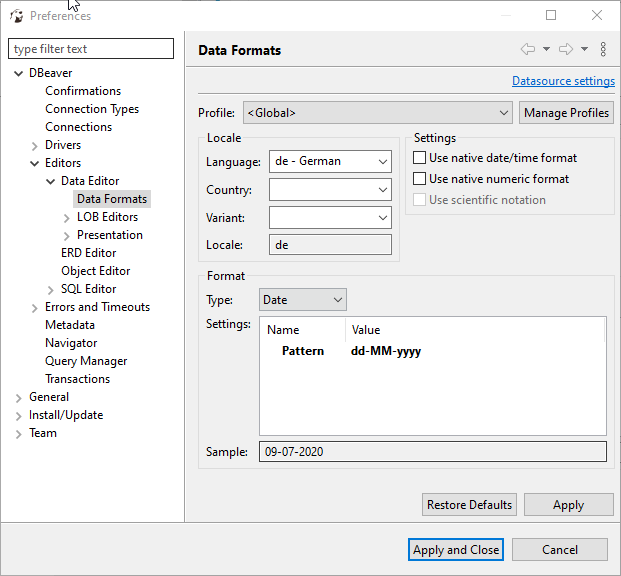Click the type filter text field
Screen dimensions: 621x576
point(91,49)
